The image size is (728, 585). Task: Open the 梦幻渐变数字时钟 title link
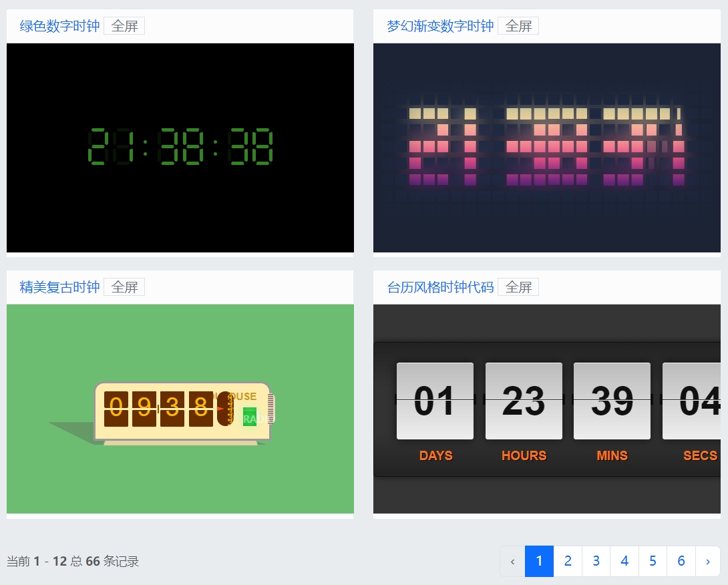440,26
